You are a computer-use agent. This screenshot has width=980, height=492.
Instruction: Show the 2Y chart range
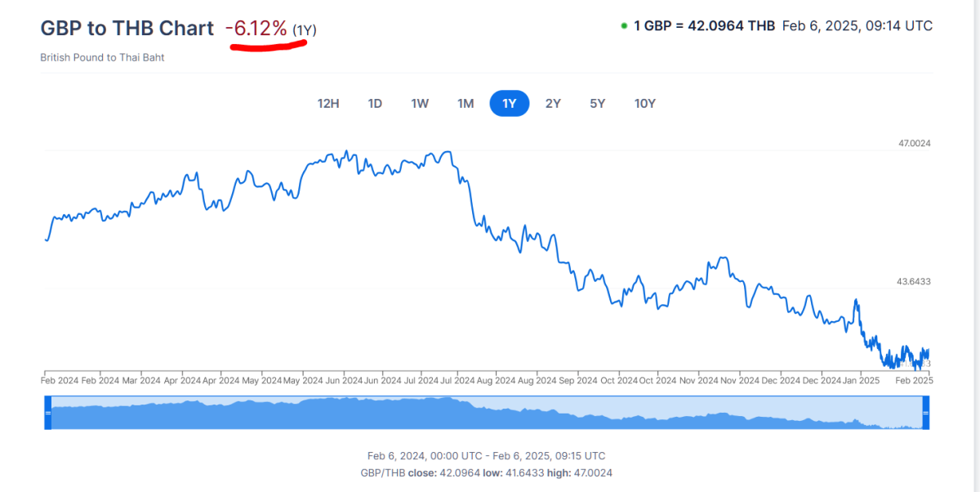click(553, 104)
